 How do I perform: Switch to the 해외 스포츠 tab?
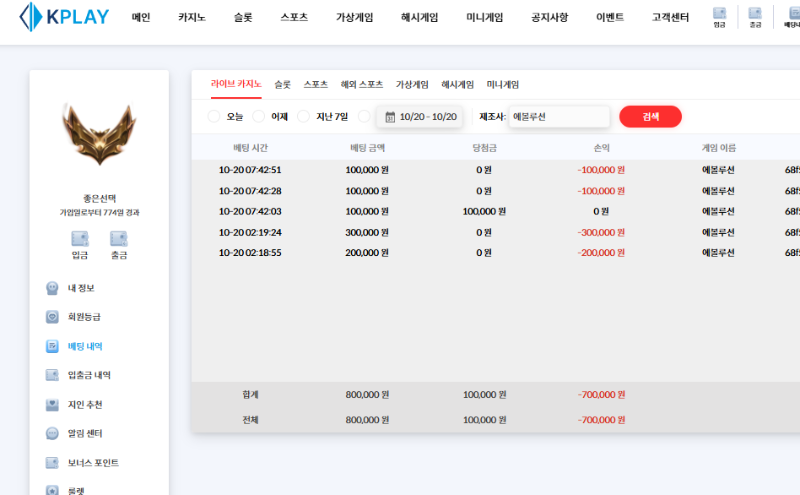[361, 85]
